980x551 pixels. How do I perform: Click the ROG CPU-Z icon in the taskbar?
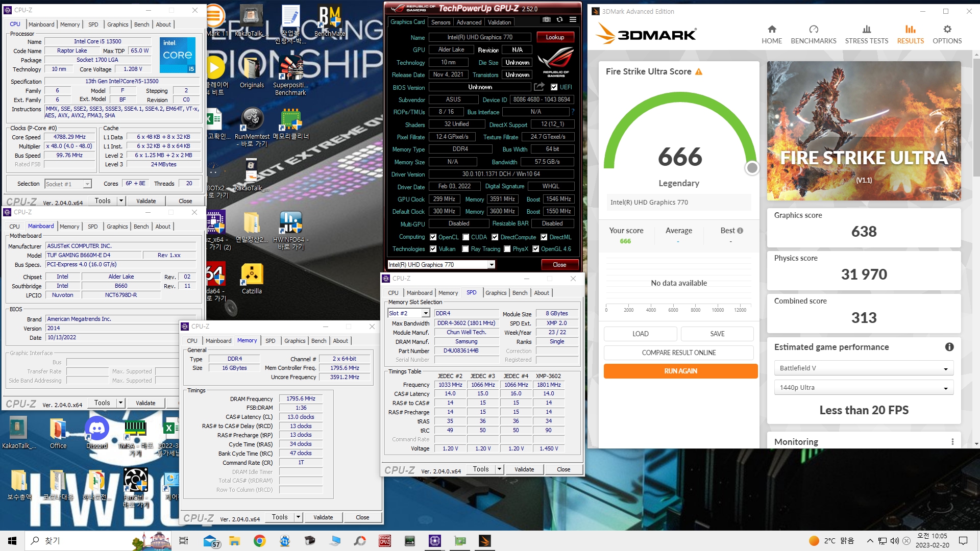[385, 541]
